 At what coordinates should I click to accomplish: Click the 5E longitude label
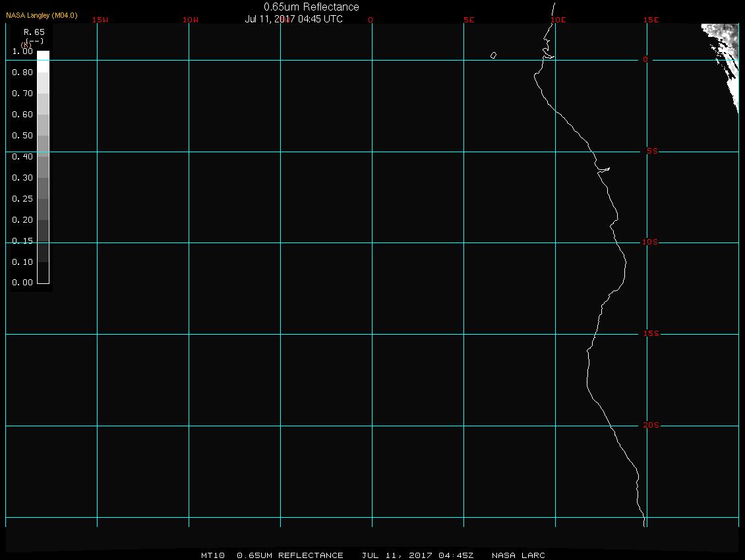click(469, 20)
